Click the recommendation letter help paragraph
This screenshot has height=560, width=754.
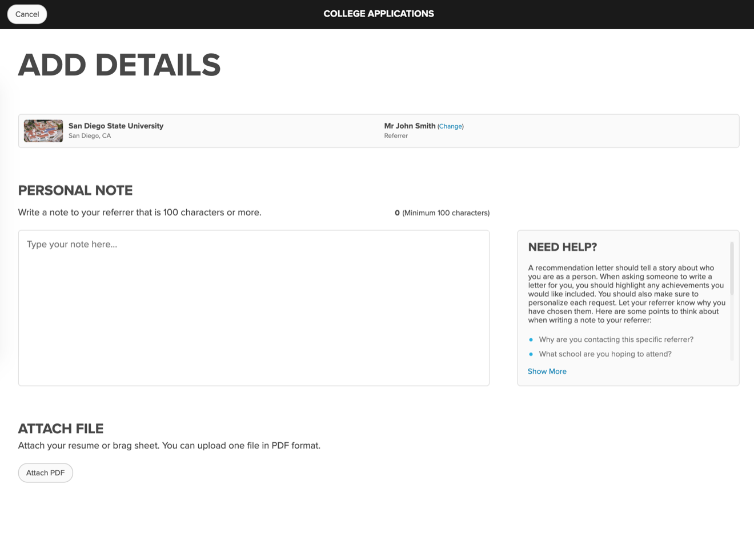click(x=627, y=294)
